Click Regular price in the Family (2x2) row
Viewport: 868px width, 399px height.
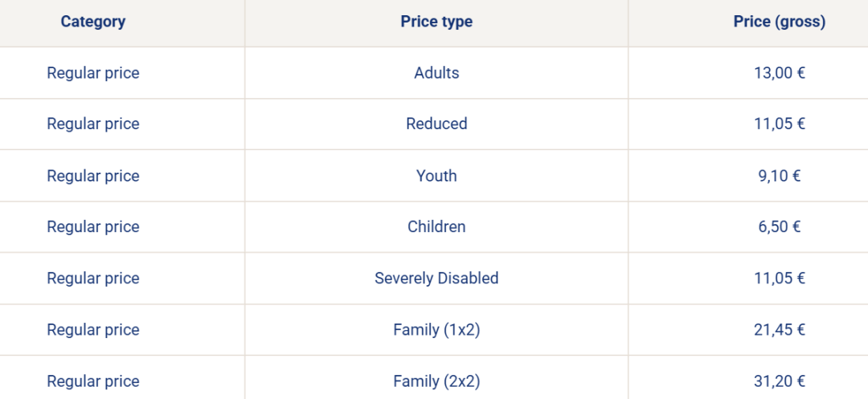[93, 381]
